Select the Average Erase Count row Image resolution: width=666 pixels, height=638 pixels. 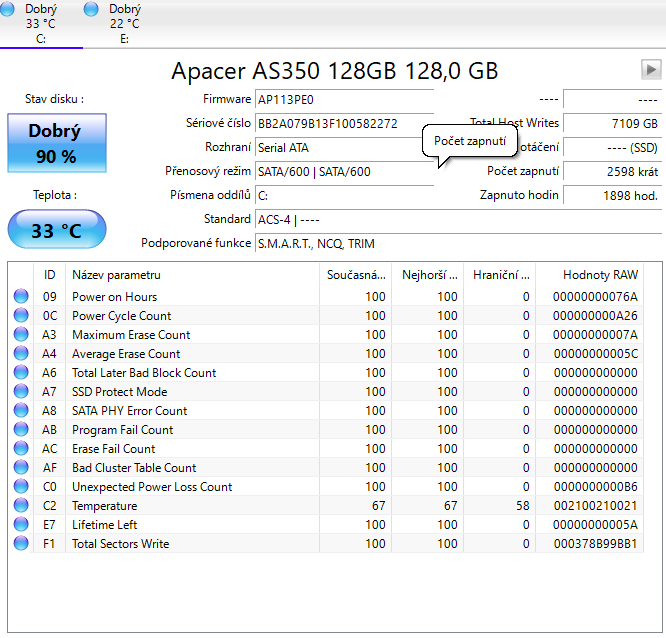(x=126, y=354)
